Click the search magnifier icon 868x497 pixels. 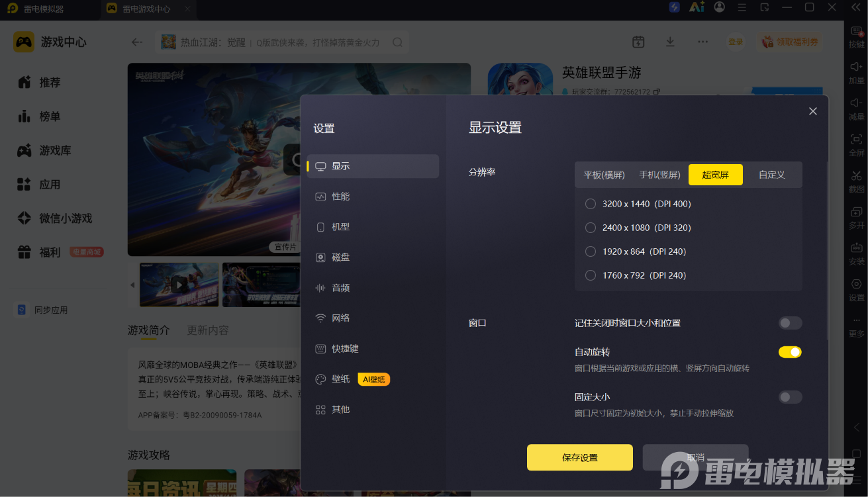coord(397,42)
